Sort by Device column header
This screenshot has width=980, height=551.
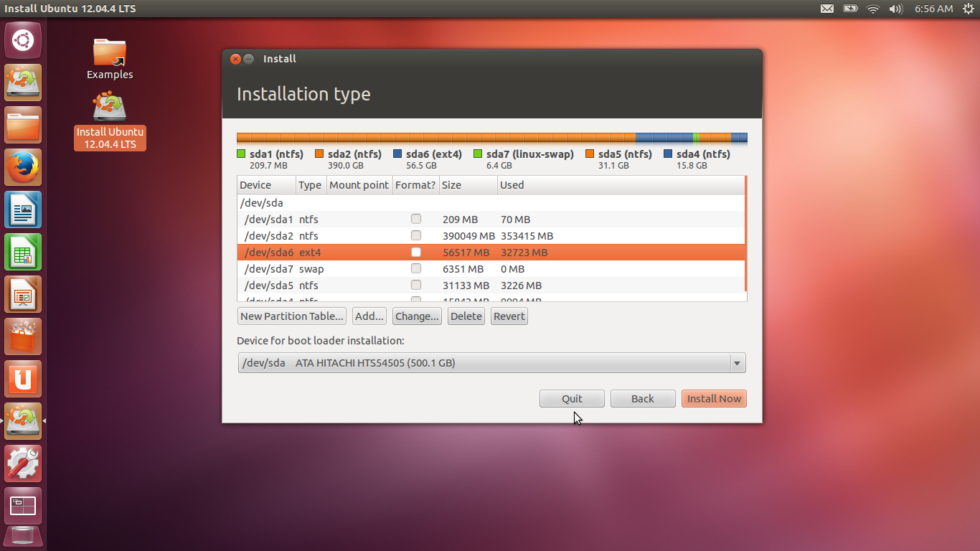(266, 185)
